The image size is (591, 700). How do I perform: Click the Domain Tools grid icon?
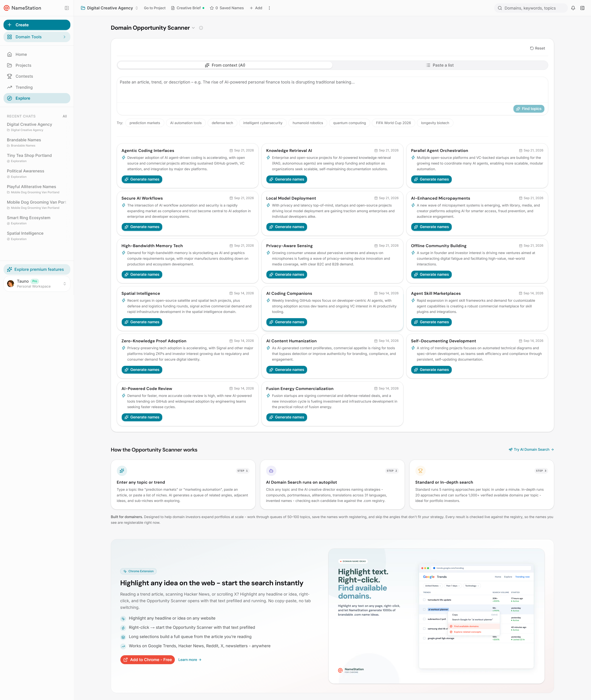click(10, 37)
